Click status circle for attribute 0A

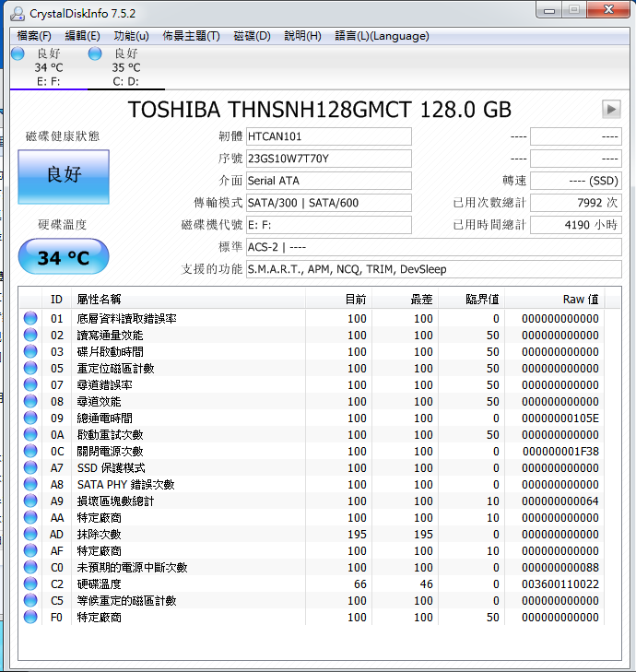tap(30, 434)
